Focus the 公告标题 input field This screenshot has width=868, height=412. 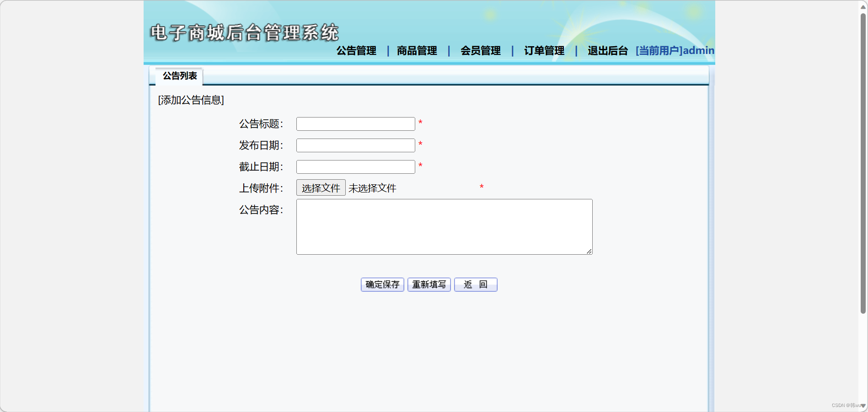point(355,124)
